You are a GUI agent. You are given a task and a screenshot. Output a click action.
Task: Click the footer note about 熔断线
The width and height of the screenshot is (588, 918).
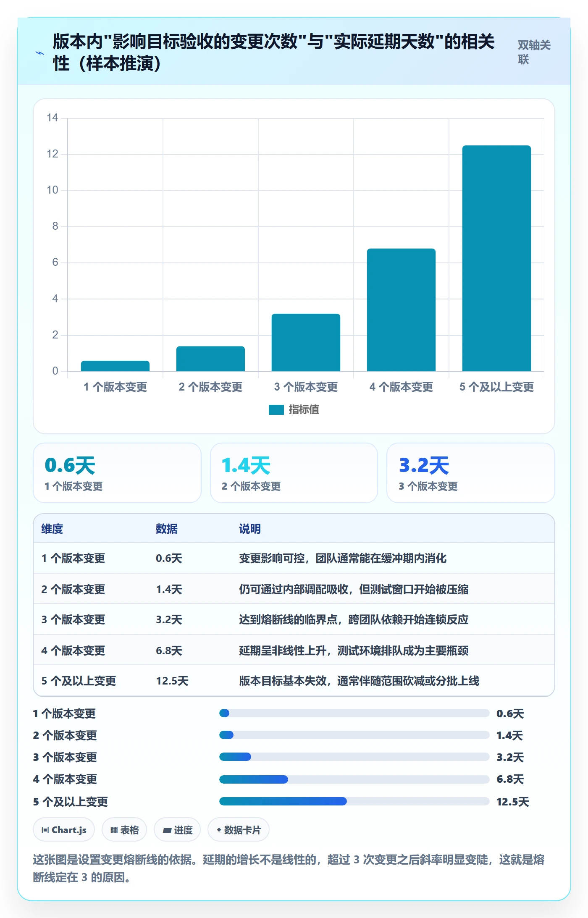click(x=289, y=868)
